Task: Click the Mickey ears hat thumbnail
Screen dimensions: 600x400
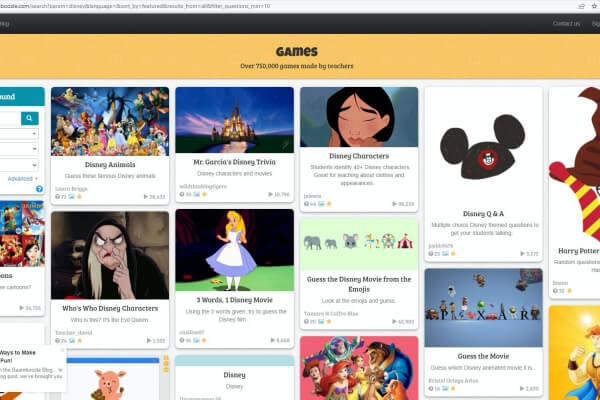Action: coord(483,147)
